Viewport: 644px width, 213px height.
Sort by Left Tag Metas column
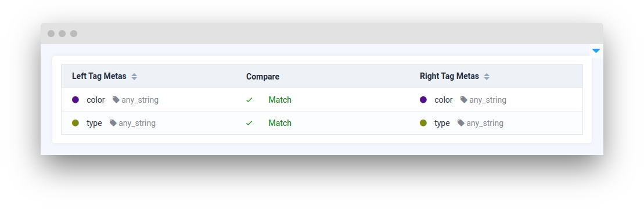click(134, 77)
